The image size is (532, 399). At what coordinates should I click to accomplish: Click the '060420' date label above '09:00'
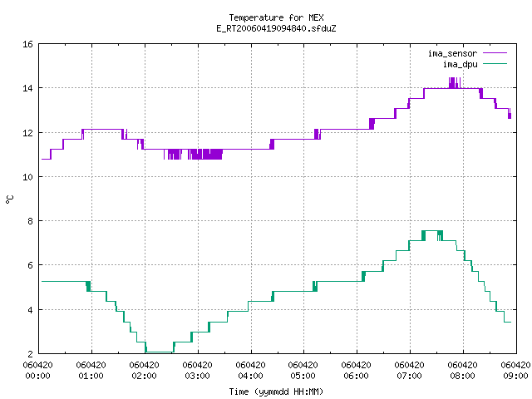(515, 365)
